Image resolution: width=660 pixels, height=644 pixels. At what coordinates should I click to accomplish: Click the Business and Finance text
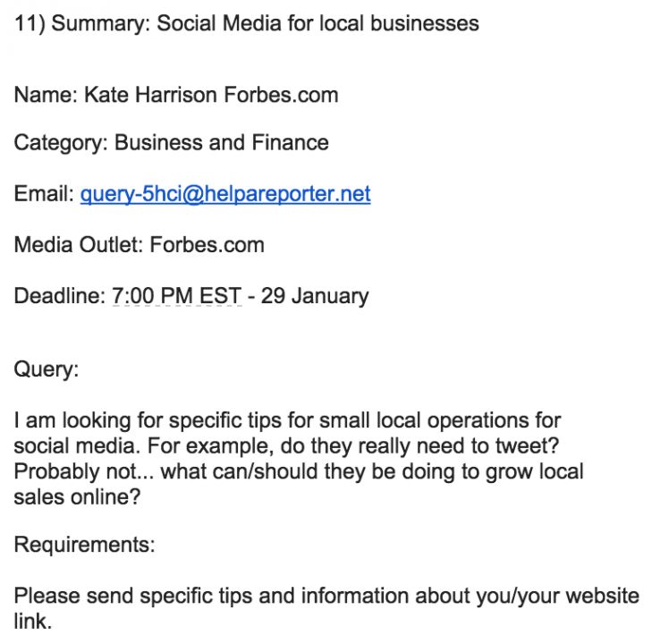(222, 143)
